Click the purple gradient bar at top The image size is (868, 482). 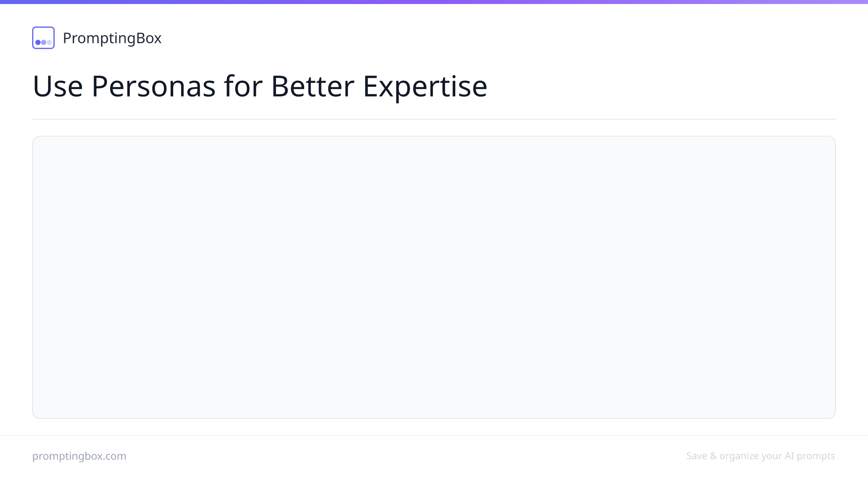point(434,2)
